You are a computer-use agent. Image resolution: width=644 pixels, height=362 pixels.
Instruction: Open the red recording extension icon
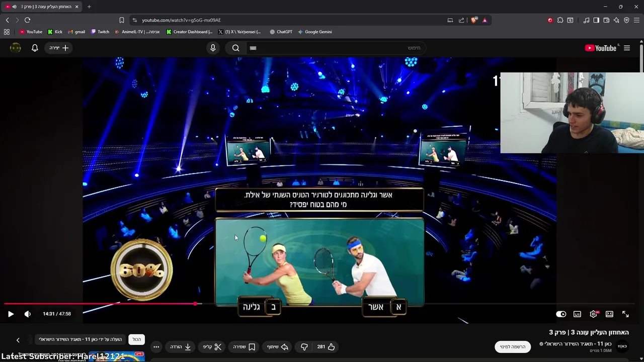[x=550, y=20]
